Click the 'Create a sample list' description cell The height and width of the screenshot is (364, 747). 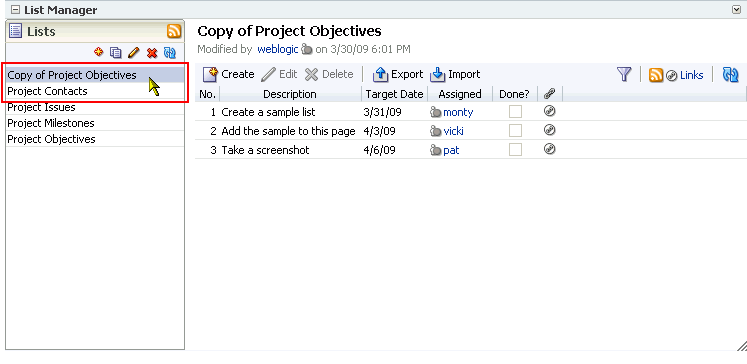(x=268, y=112)
